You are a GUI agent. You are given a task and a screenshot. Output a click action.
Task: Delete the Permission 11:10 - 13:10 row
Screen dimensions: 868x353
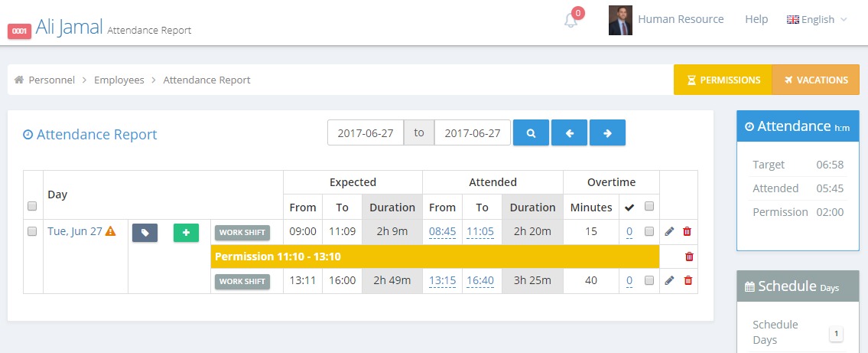tap(689, 257)
